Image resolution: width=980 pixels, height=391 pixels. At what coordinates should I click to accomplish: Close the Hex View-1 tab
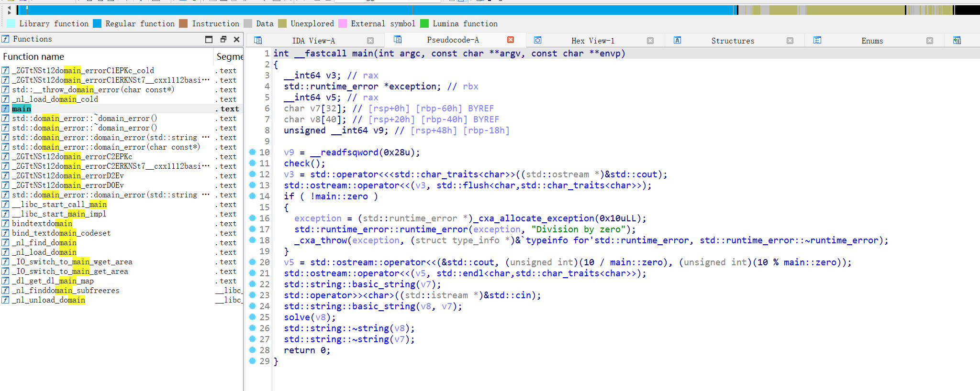(x=650, y=41)
